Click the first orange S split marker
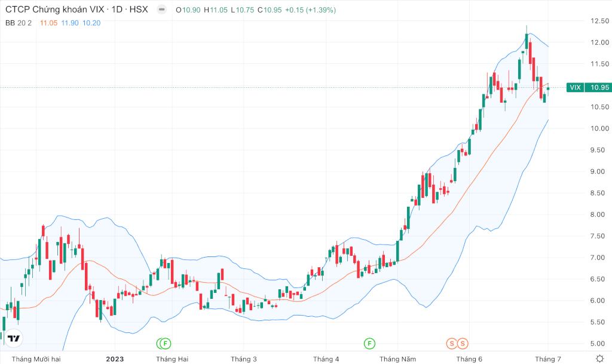This screenshot has width=612, height=364. [x=452, y=344]
